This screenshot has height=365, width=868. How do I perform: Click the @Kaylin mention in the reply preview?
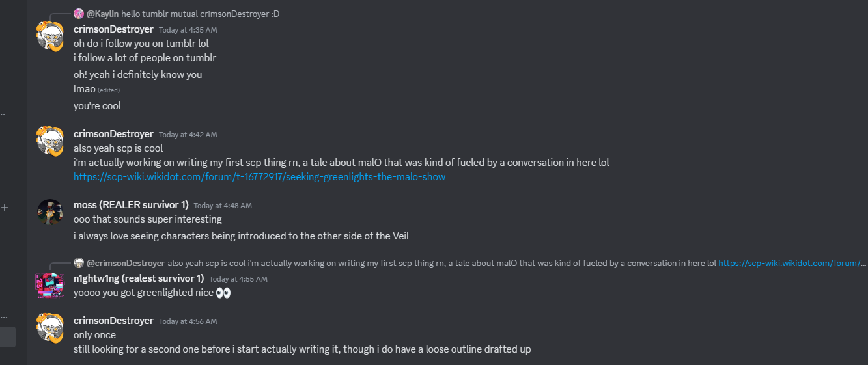click(102, 14)
